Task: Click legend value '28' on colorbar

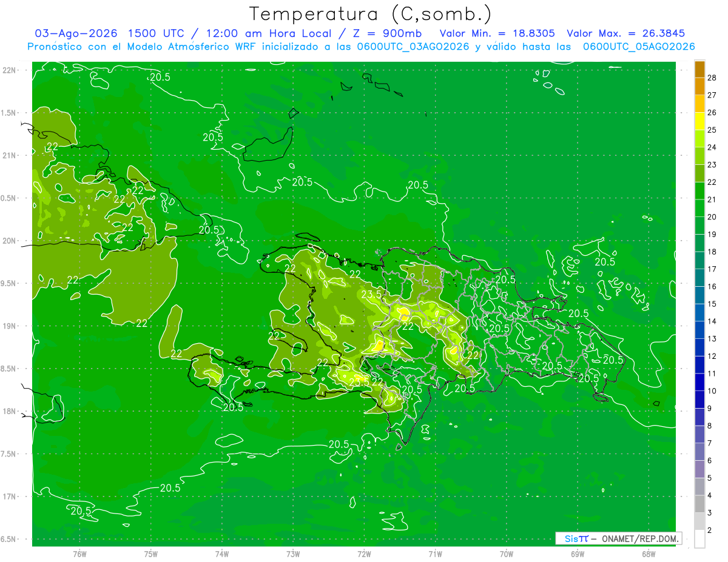Action: tap(712, 78)
